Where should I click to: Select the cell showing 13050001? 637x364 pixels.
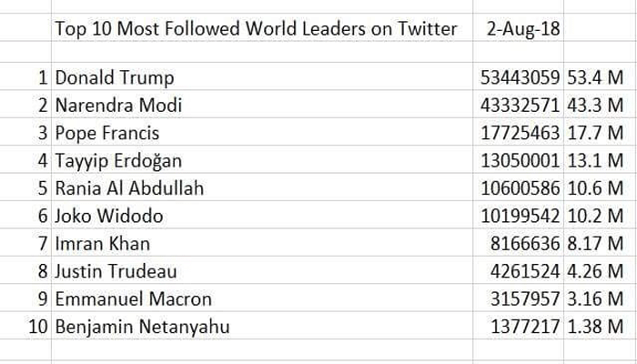click(521, 161)
